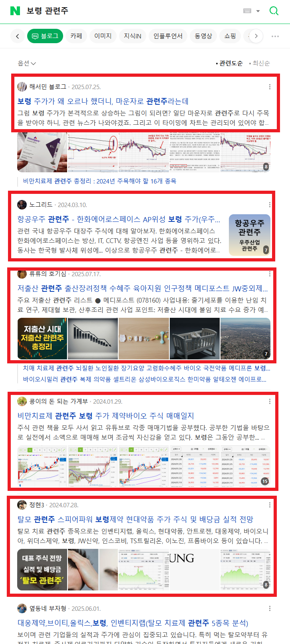Viewport: 290px width, 644px height.
Task: Expand the 옵션 dropdown
Action: pos(27,63)
